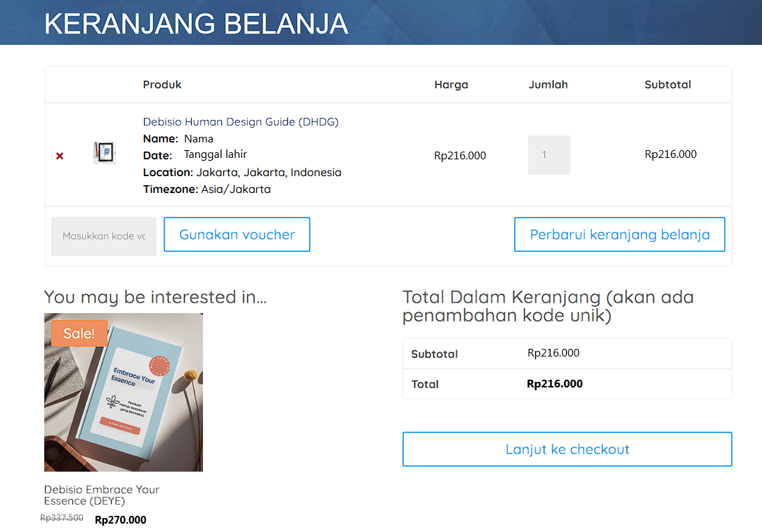Select the struck-through Rp337.500 price

(62, 518)
